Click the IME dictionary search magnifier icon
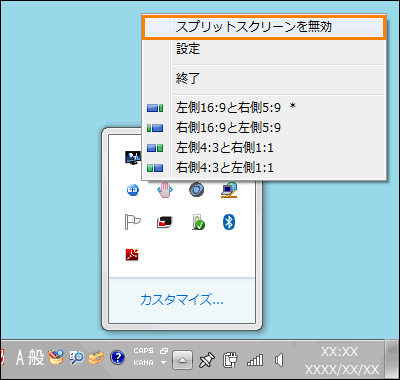Image resolution: width=400 pixels, height=380 pixels. [76, 358]
